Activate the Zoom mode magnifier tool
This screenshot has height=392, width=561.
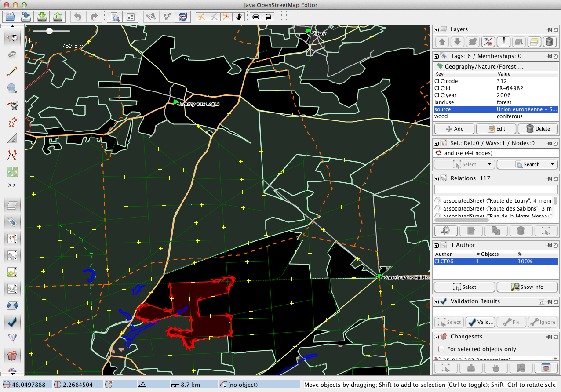click(12, 89)
